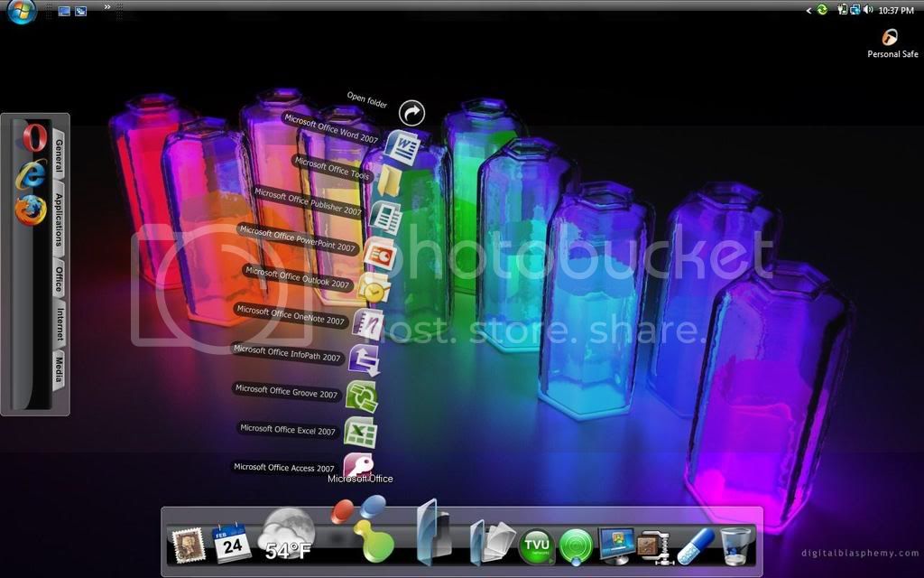Launch Microsoft Office Access 2007 icon
924x578 pixels.
tap(358, 465)
